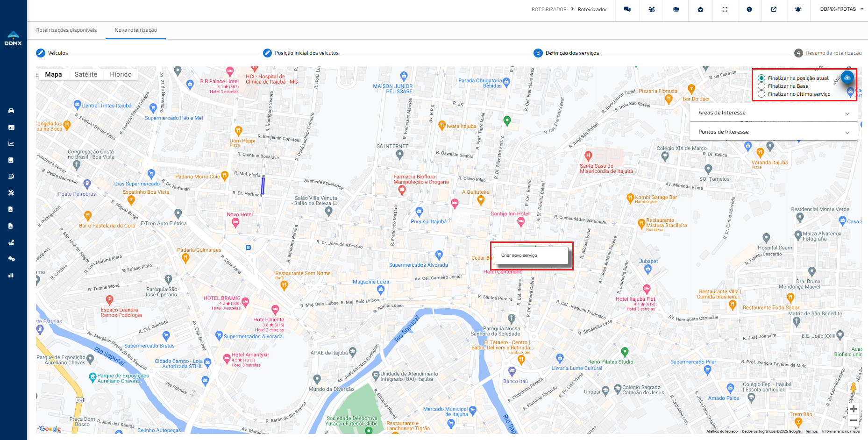
Task: Open the vehicles car icon in sidebar
Action: pyautogui.click(x=11, y=111)
